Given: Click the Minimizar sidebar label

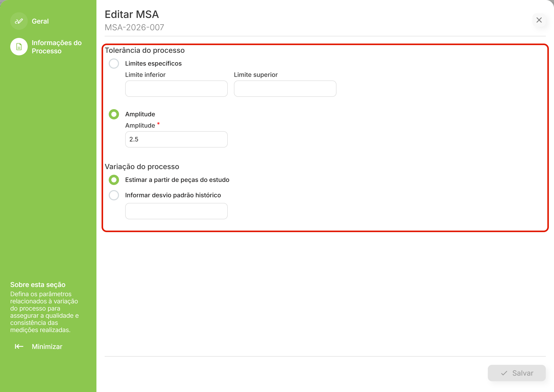Looking at the screenshot, I should pyautogui.click(x=47, y=346).
